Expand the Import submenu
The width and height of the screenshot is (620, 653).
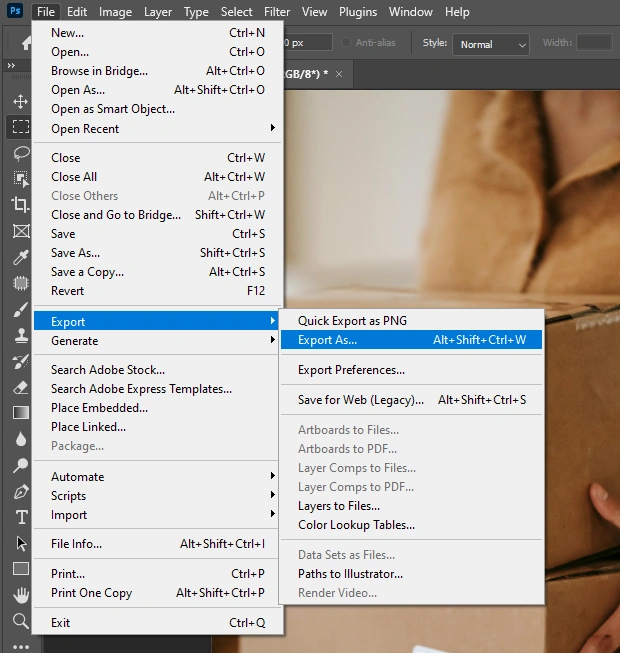(156, 515)
